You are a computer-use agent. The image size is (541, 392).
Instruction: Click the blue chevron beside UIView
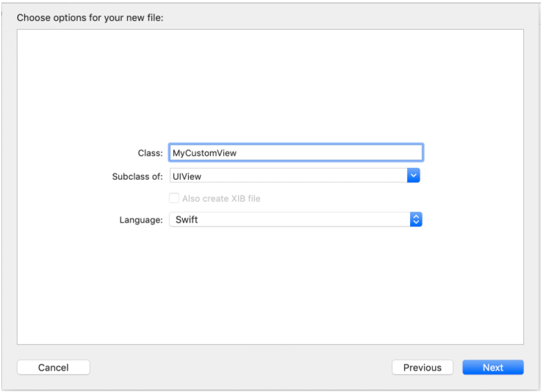[x=413, y=176]
